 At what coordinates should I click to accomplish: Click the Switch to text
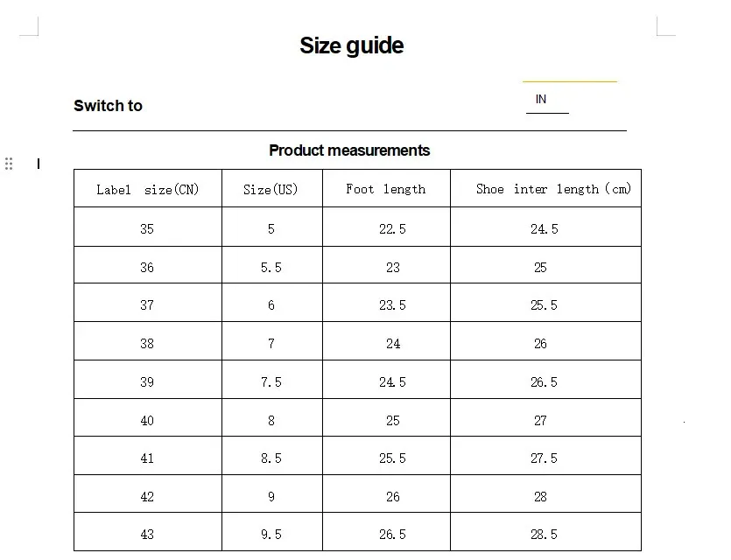pyautogui.click(x=108, y=106)
